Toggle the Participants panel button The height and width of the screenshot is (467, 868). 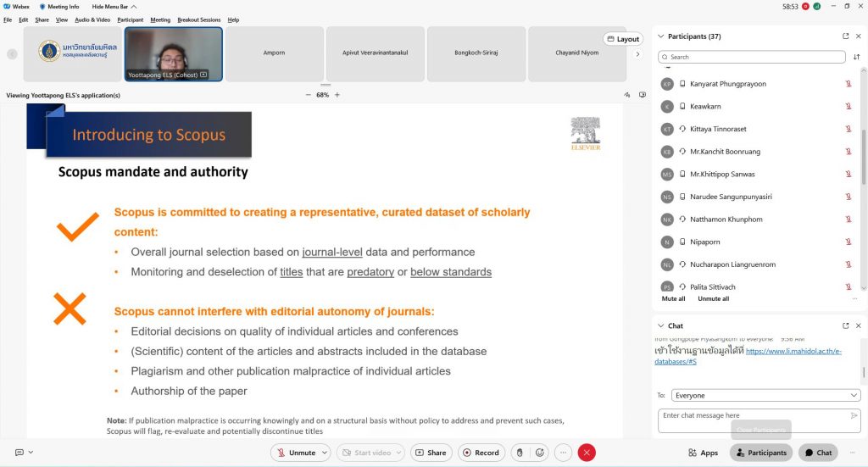[x=760, y=453]
